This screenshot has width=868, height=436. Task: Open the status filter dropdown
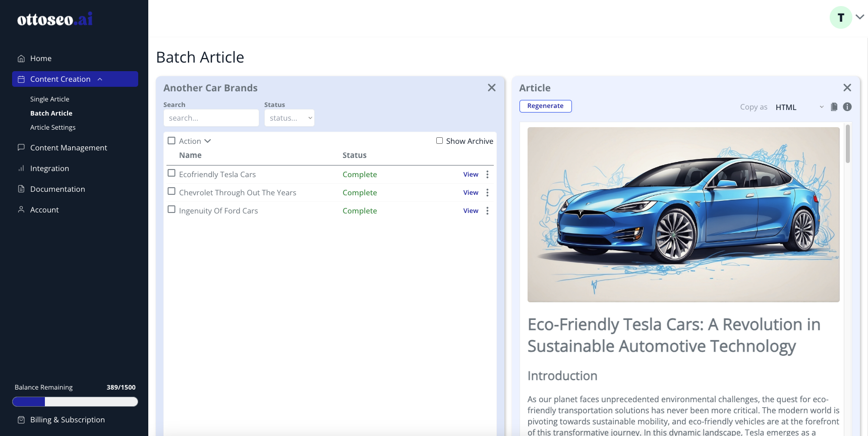(290, 118)
